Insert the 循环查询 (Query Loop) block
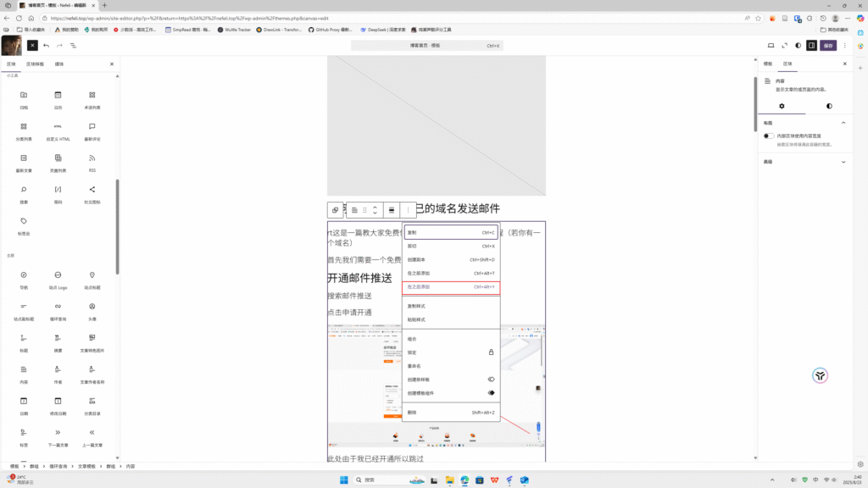The image size is (868, 488). pyautogui.click(x=58, y=312)
